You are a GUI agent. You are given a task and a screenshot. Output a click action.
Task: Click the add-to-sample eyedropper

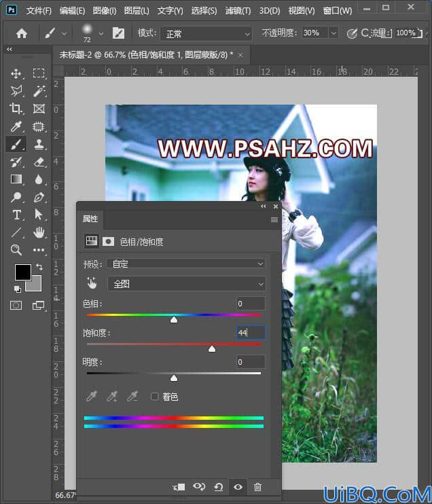(112, 397)
